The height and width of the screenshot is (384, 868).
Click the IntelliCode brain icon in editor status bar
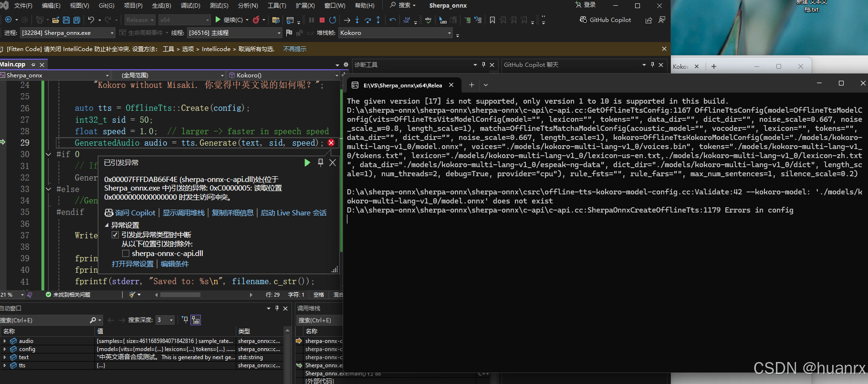30,295
